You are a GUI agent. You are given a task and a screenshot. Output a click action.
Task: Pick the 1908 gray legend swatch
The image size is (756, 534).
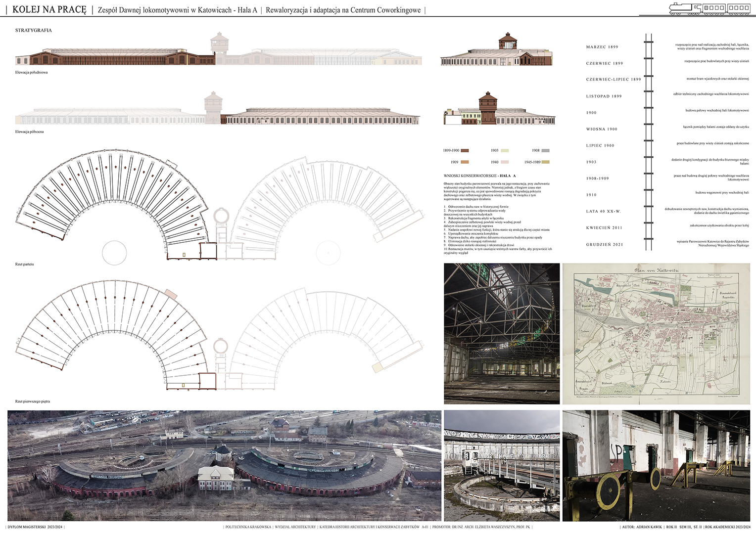545,150
